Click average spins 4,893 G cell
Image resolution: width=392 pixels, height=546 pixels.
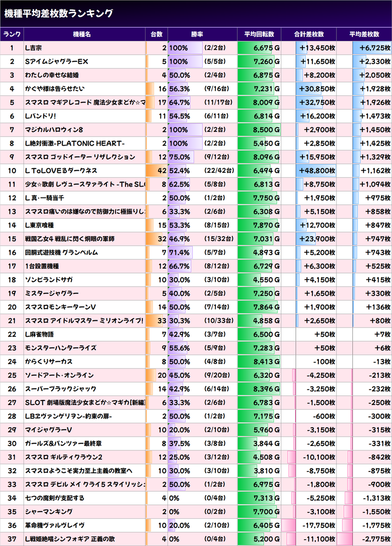[259, 253]
